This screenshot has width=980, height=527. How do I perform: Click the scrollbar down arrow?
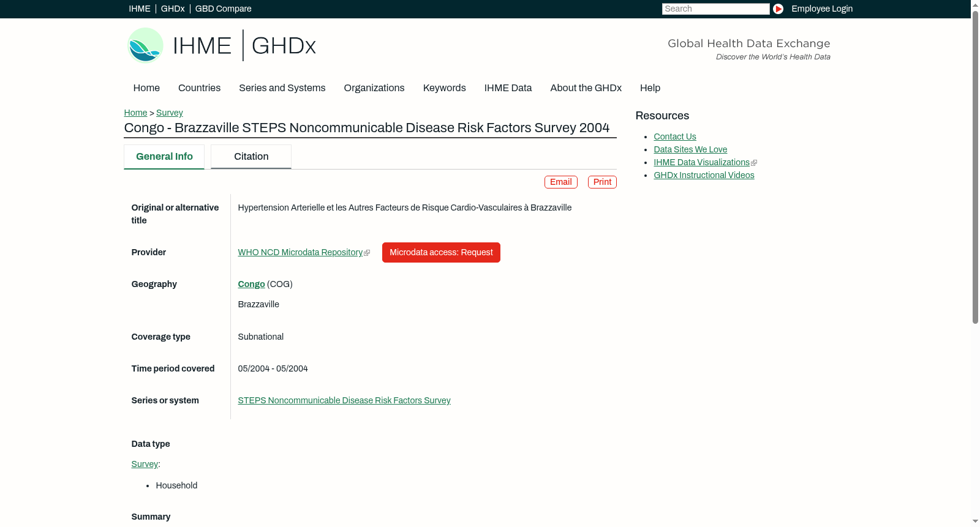tap(975, 521)
